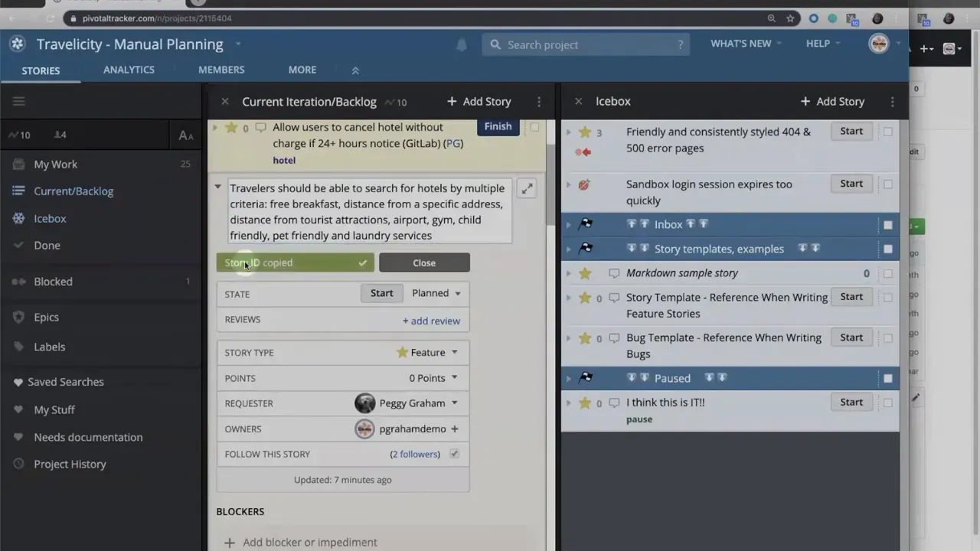Collapse panels with the double-chevron toolbar icon
The width and height of the screenshot is (980, 551).
point(354,70)
